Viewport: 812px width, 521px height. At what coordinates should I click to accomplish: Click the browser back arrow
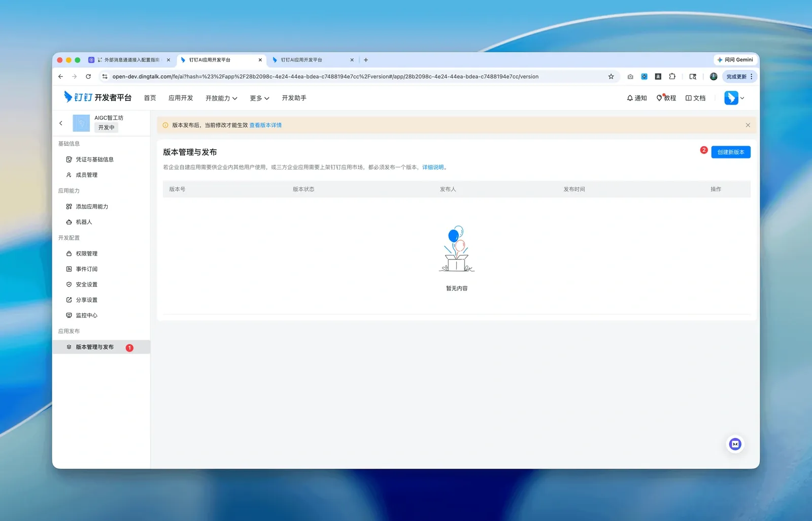pyautogui.click(x=61, y=77)
